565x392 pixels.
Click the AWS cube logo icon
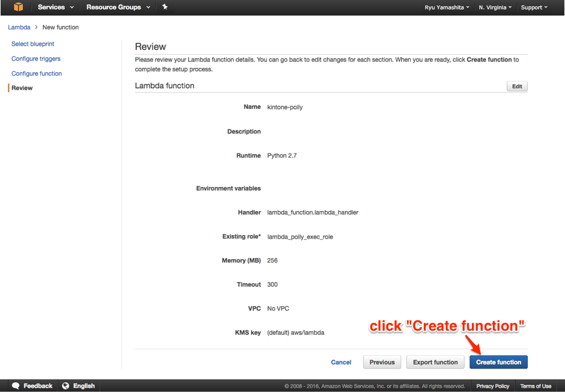click(18, 7)
